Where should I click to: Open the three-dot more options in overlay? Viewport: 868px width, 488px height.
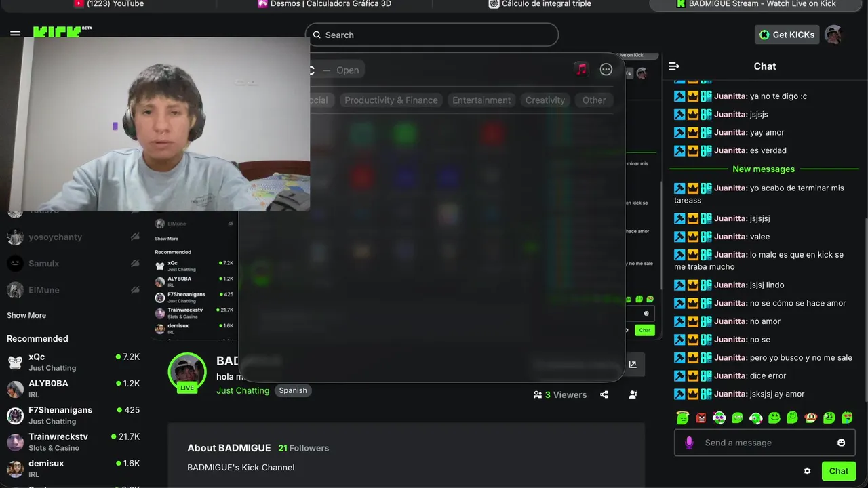606,69
